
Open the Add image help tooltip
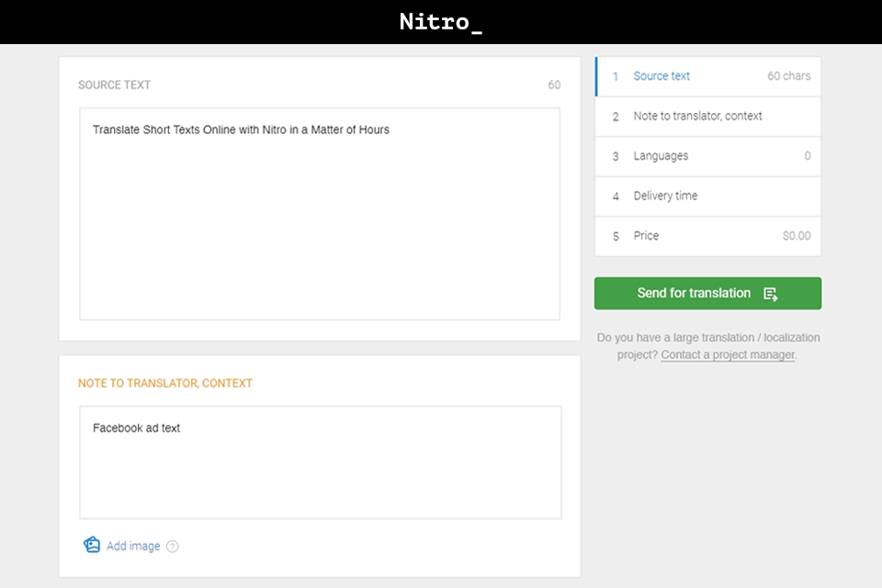[x=175, y=545]
